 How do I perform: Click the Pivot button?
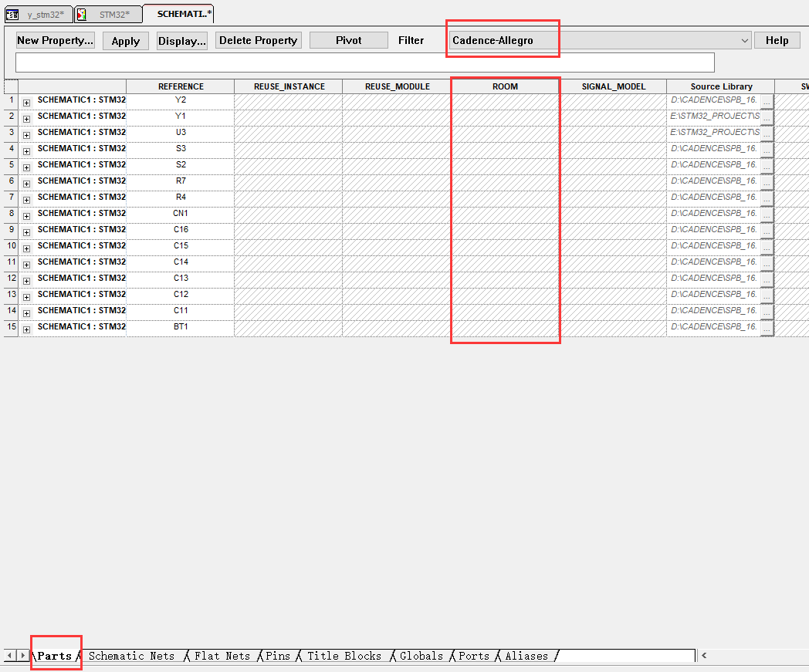coord(349,41)
